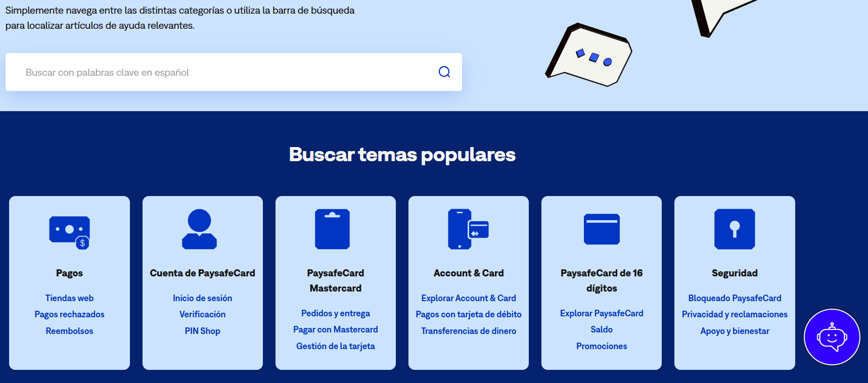The width and height of the screenshot is (868, 383).
Task: Go to Reembolsos link
Action: pos(69,331)
